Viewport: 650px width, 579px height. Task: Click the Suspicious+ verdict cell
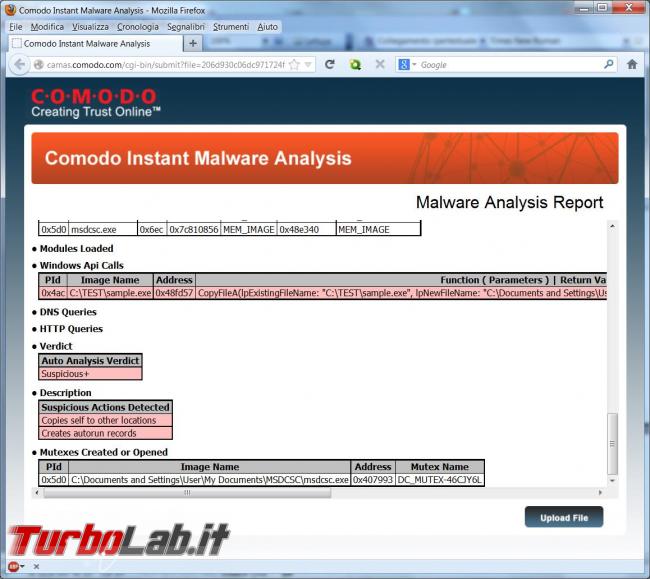[x=90, y=374]
